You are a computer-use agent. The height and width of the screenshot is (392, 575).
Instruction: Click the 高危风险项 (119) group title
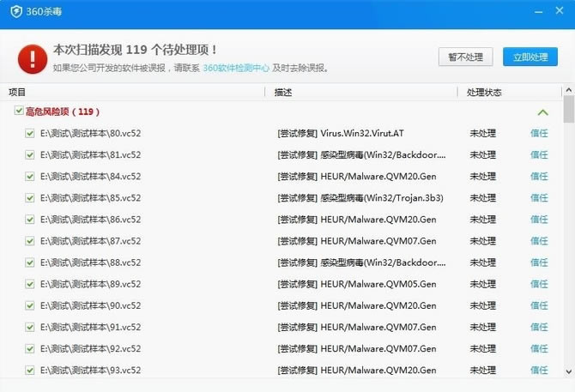(x=63, y=112)
